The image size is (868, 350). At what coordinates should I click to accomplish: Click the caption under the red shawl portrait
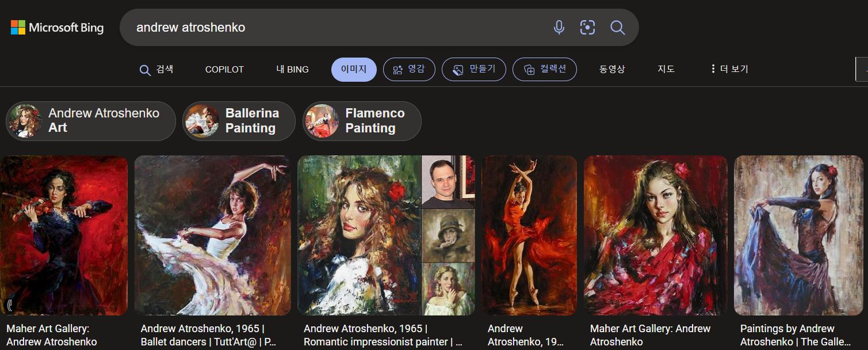point(650,336)
